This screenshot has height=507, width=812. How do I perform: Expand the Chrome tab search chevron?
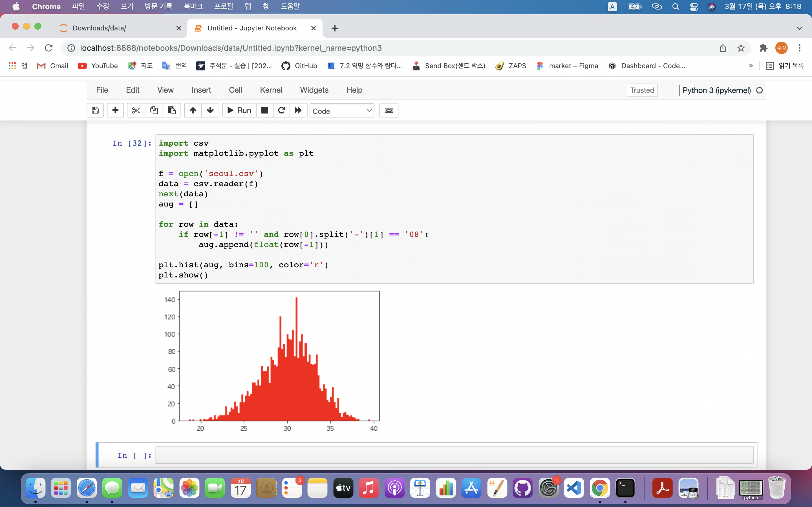[x=800, y=28]
